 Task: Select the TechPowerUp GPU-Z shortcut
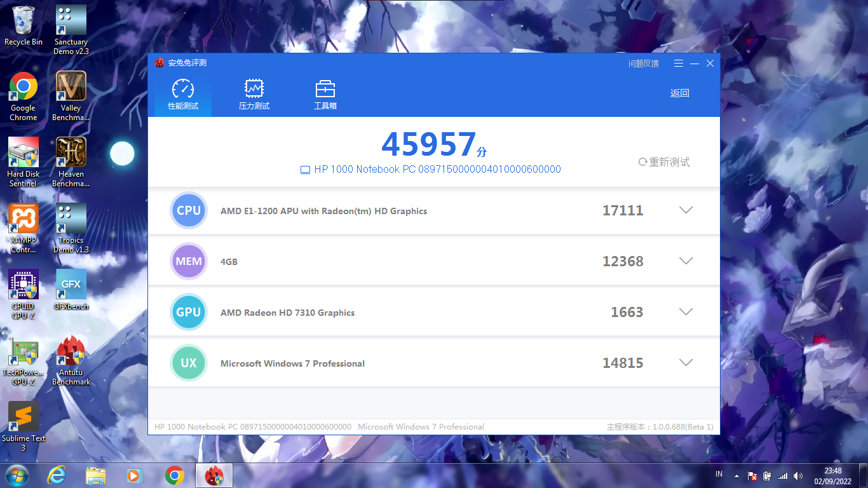[x=24, y=360]
